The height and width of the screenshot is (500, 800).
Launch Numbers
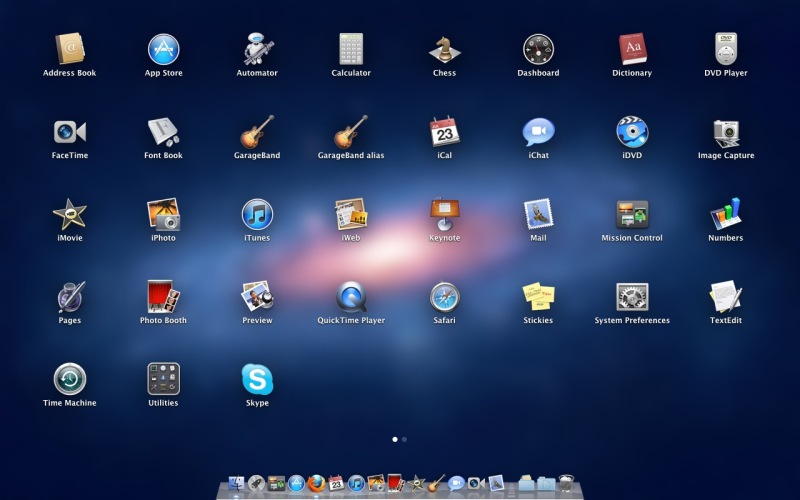(726, 214)
